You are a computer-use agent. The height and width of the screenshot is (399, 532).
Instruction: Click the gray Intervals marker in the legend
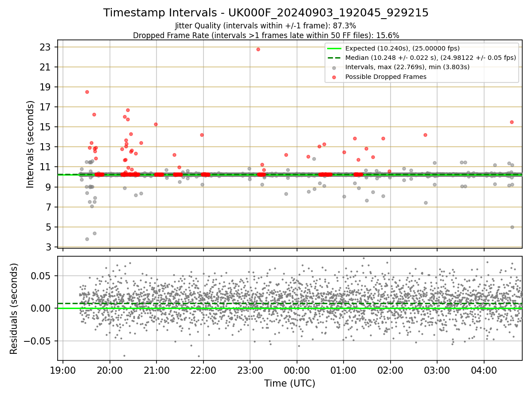point(334,67)
